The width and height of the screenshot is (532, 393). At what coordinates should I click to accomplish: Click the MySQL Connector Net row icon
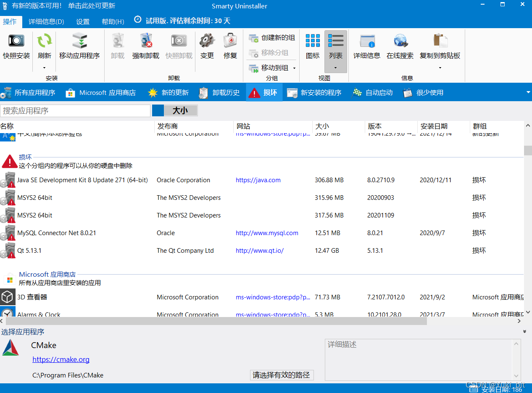tap(8, 233)
